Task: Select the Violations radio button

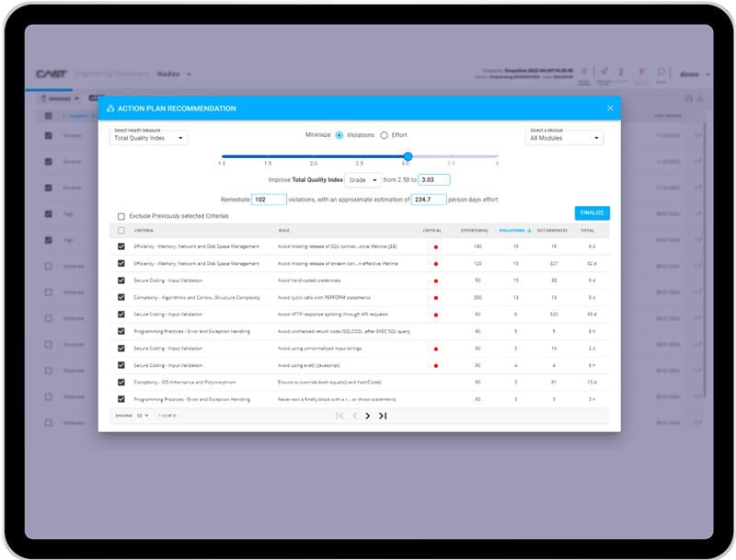Action: (339, 135)
